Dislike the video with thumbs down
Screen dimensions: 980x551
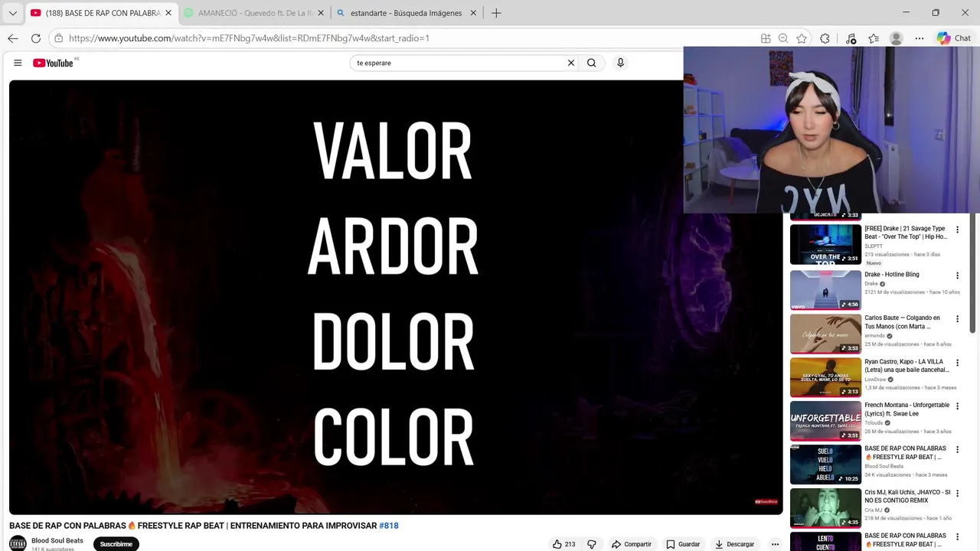591,544
